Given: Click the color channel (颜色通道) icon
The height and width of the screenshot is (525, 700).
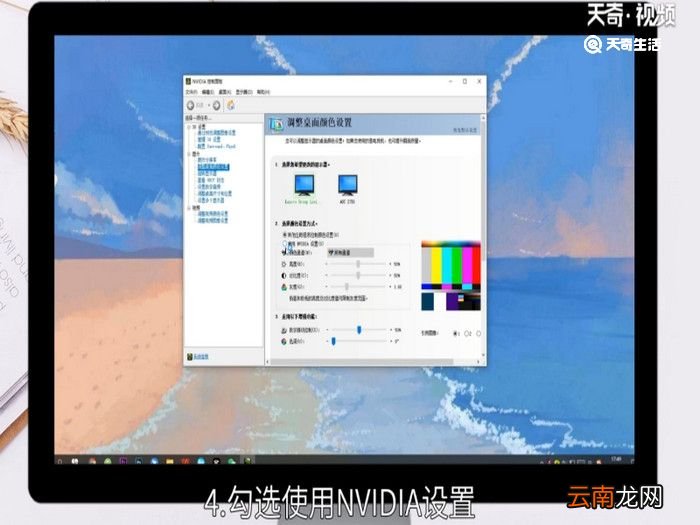Looking at the screenshot, I should pyautogui.click(x=284, y=252).
